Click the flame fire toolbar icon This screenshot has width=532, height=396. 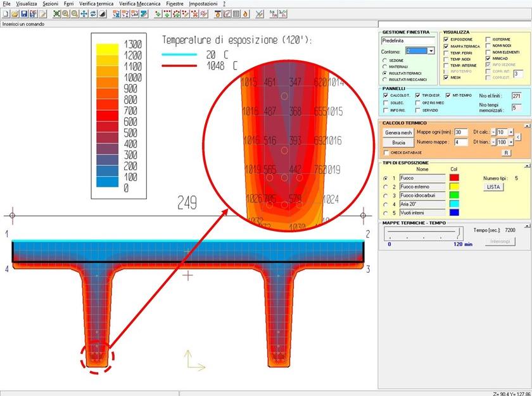click(x=244, y=13)
